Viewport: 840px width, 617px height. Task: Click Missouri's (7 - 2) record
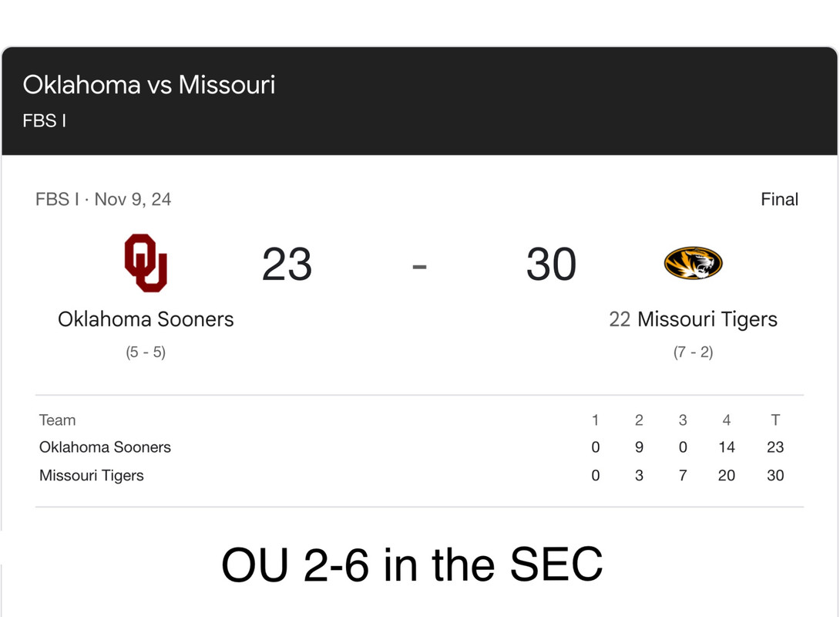pyautogui.click(x=693, y=352)
